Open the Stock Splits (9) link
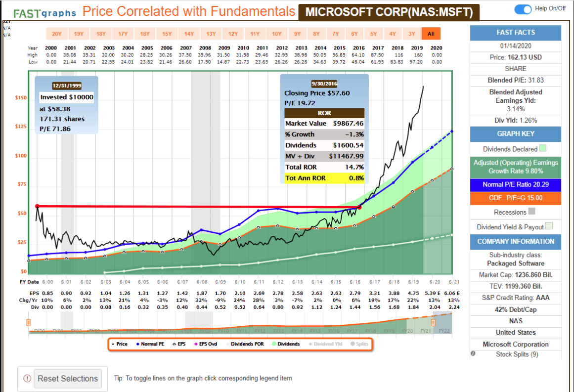 pyautogui.click(x=517, y=354)
